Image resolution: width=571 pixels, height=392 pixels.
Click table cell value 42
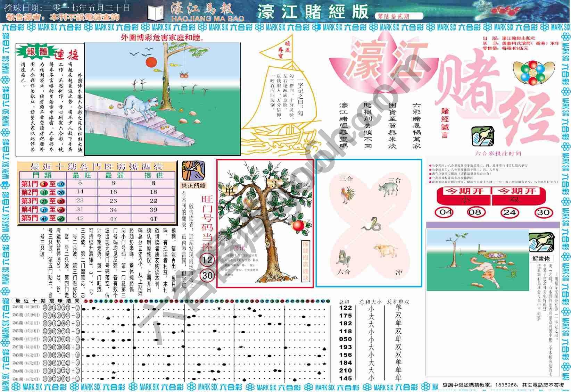click(80, 218)
